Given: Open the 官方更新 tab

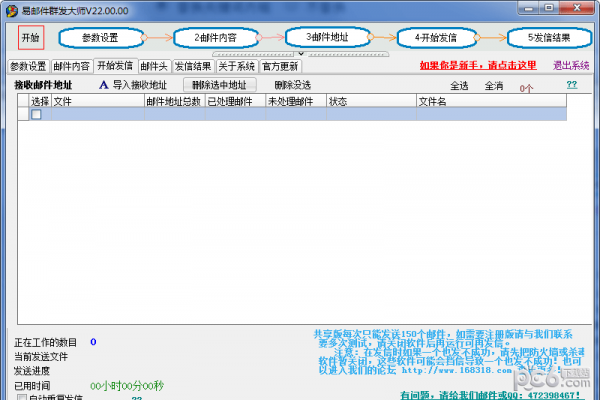Looking at the screenshot, I should click(280, 66).
